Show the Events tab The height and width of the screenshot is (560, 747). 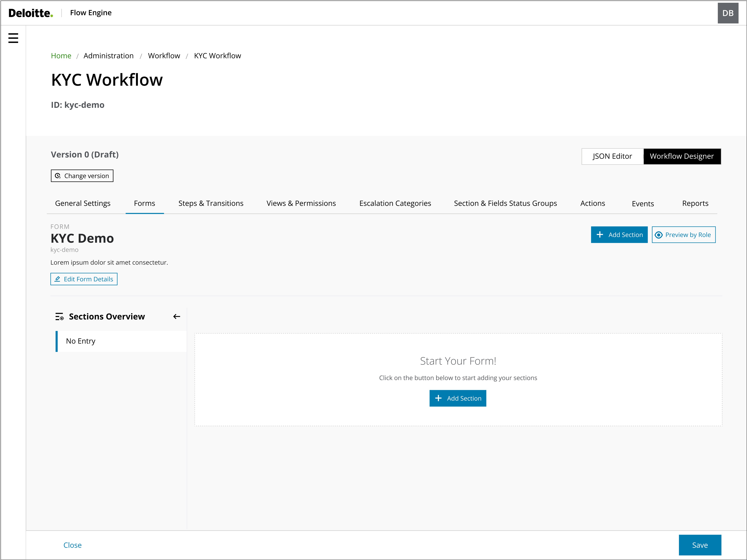tap(643, 204)
